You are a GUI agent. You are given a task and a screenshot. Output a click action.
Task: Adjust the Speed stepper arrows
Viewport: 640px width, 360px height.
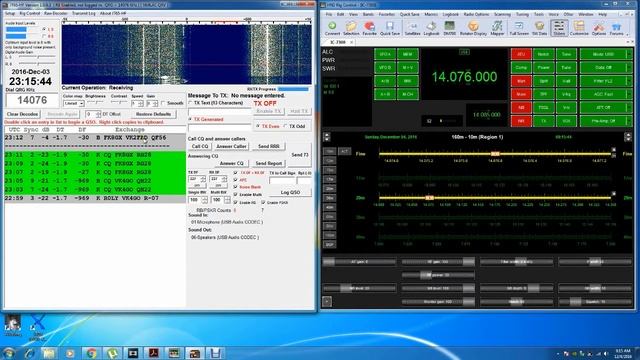coord(140,104)
